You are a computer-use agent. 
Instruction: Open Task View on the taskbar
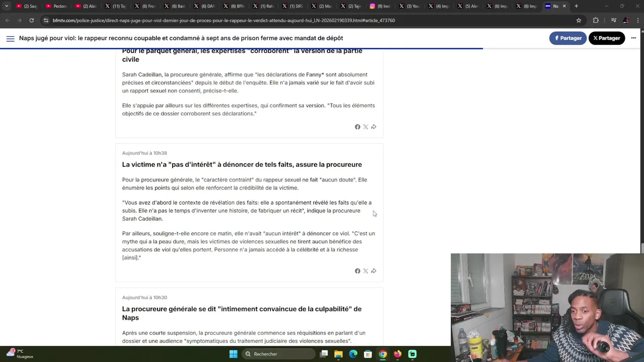point(324,354)
